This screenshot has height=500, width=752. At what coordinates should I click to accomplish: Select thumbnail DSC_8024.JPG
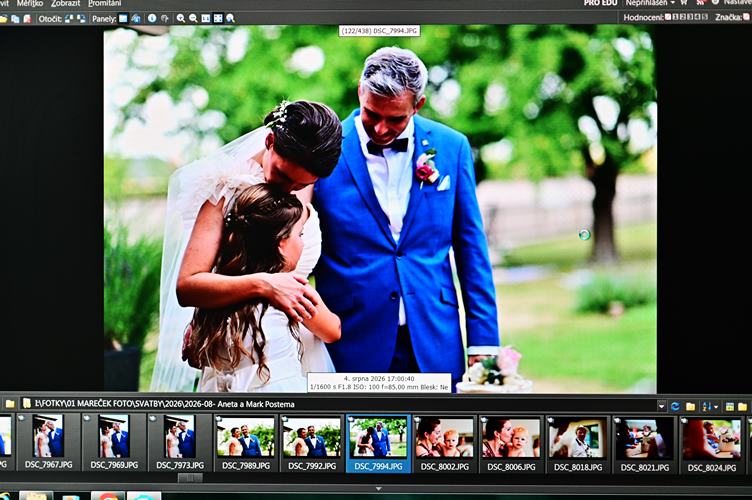pyautogui.click(x=711, y=443)
